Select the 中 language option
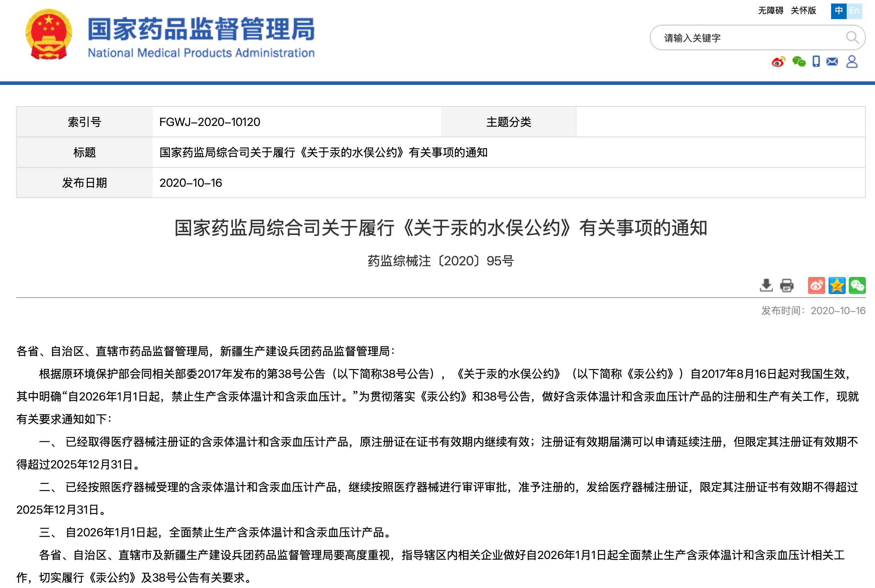This screenshot has width=875, height=588. 839,11
